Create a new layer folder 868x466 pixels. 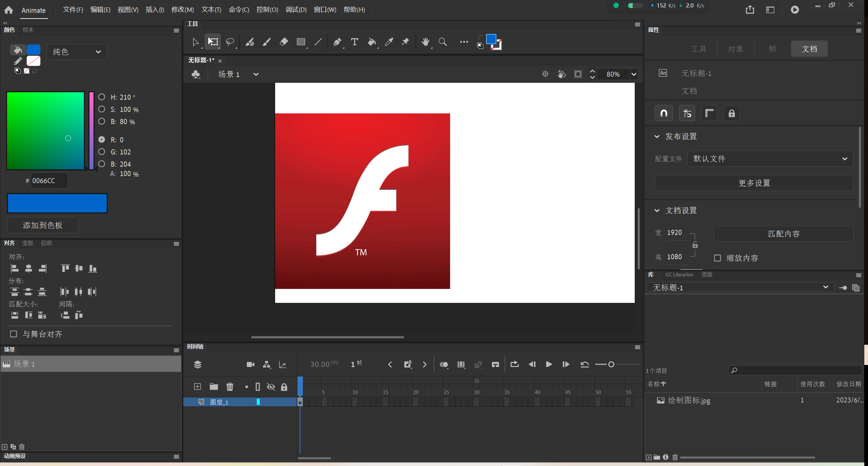point(214,387)
